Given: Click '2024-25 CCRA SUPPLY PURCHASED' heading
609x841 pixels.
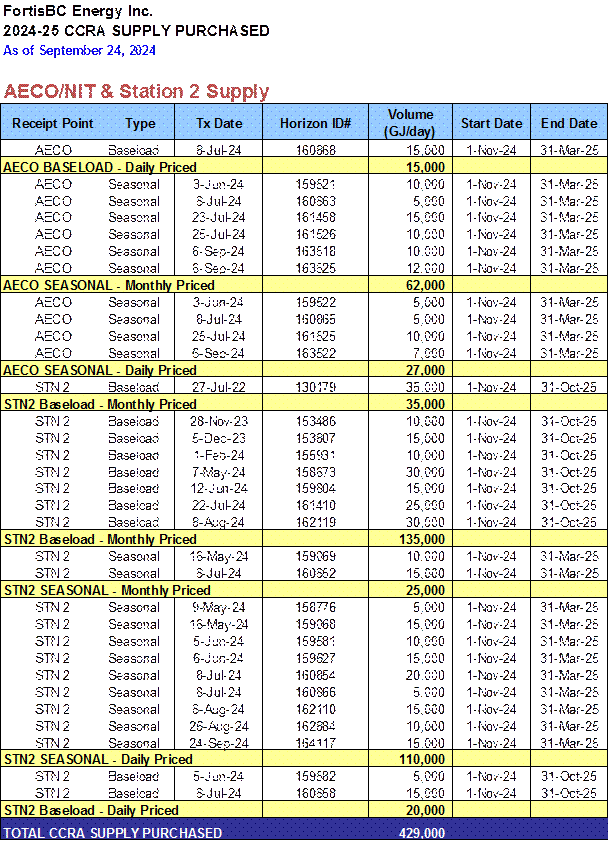Looking at the screenshot, I should pos(136,31).
